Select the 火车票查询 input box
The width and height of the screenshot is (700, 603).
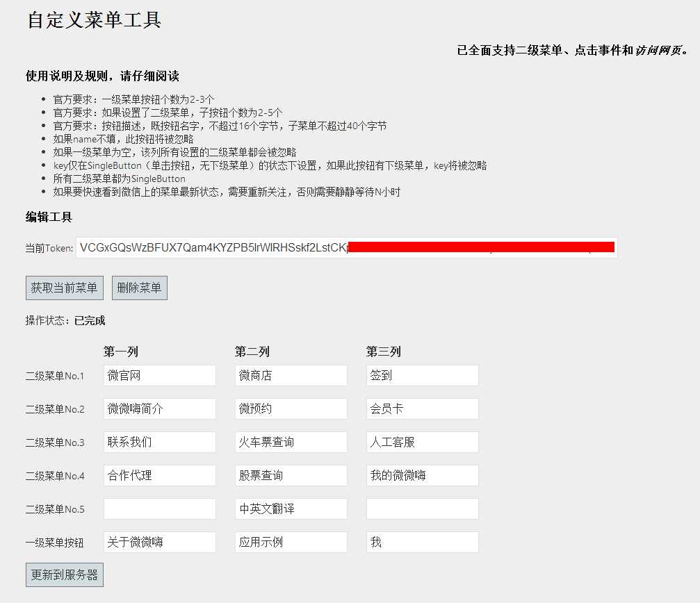pyautogui.click(x=291, y=442)
